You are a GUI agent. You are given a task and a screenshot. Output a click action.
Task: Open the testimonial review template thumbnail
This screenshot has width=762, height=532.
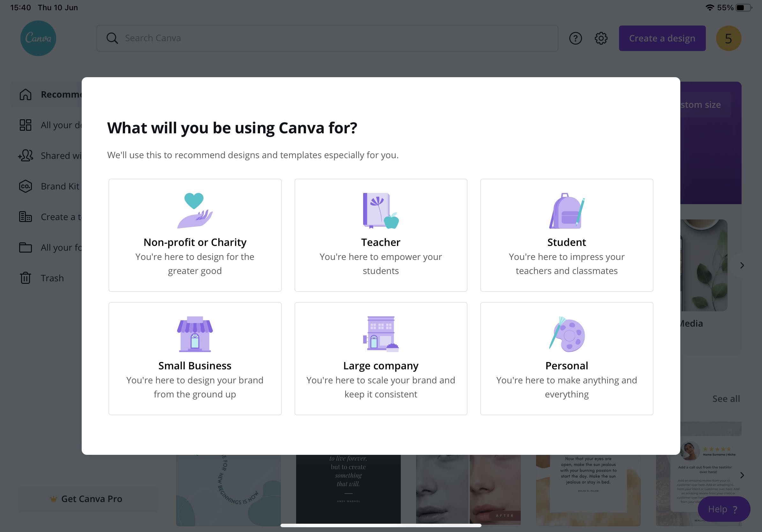[698, 474]
